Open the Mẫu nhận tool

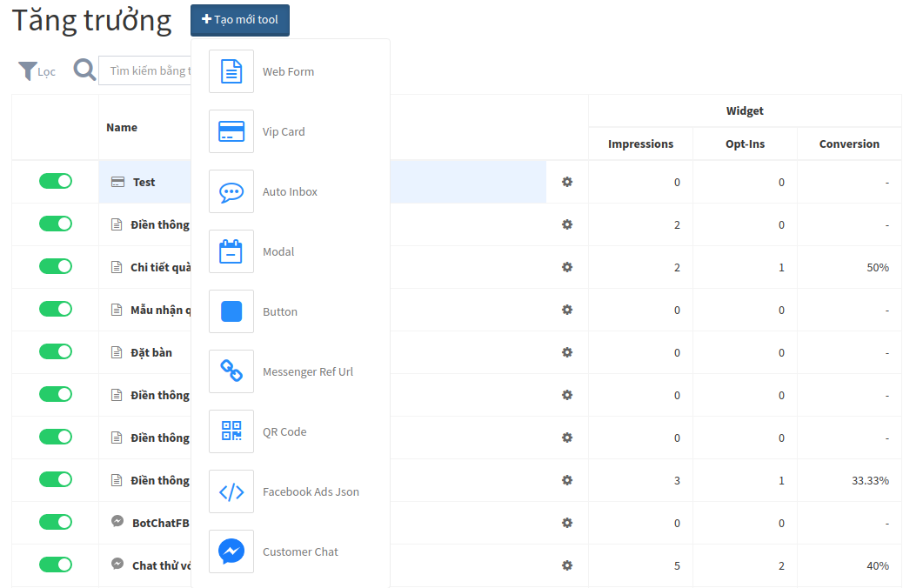(161, 310)
